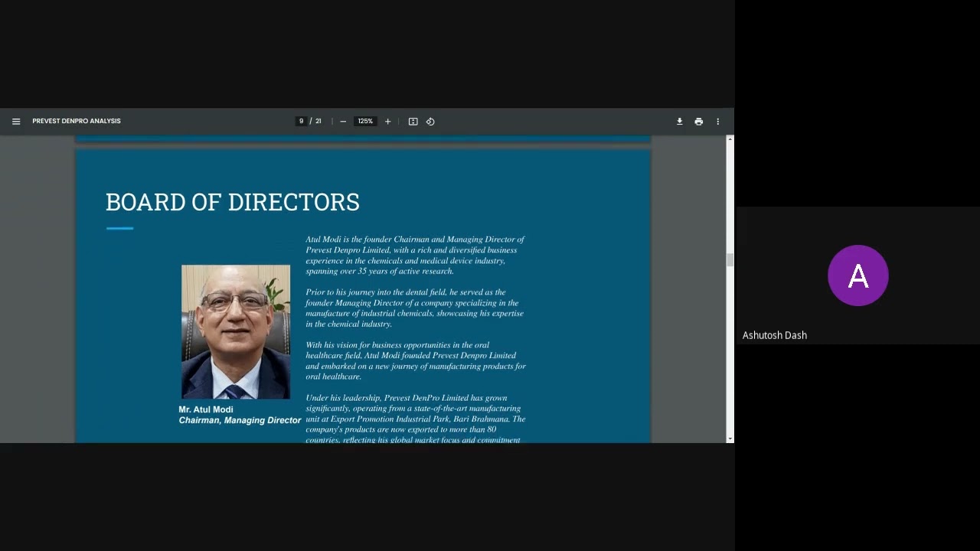Click the fit to page icon
The height and width of the screenshot is (551, 980).
pos(413,121)
